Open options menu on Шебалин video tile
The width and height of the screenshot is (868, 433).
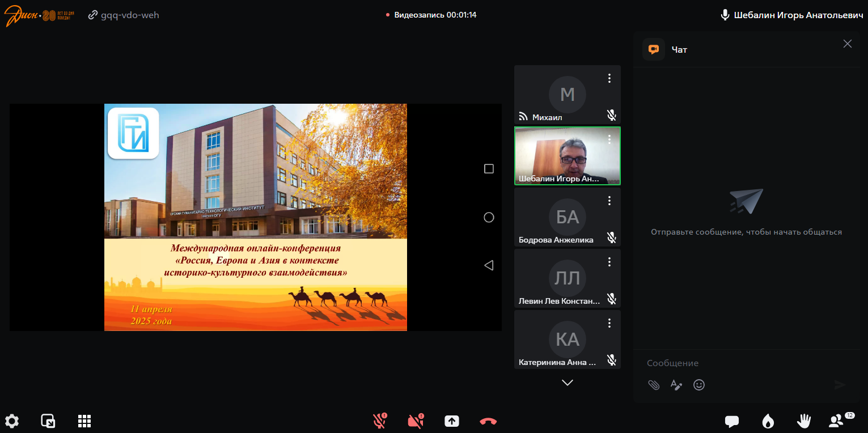[x=609, y=139]
